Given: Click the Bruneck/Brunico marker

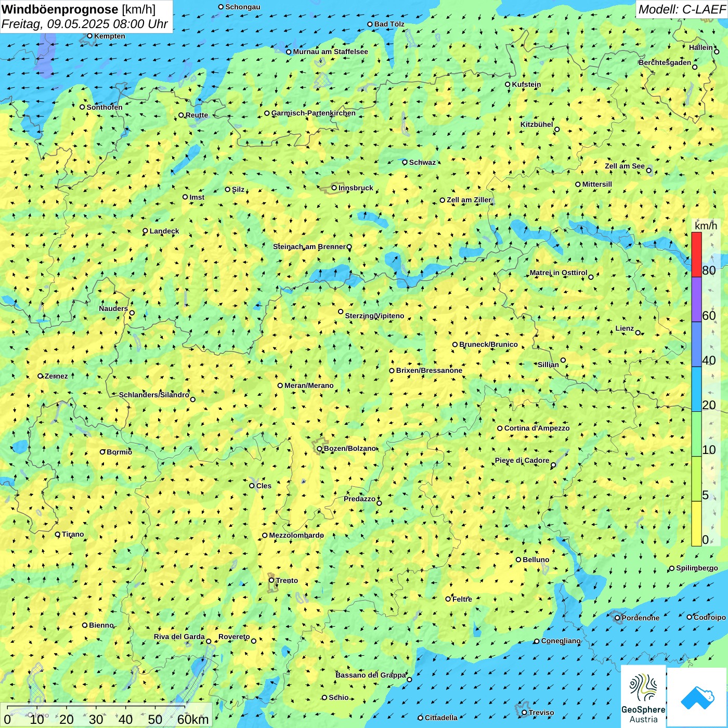Looking at the screenshot, I should click(x=455, y=344).
